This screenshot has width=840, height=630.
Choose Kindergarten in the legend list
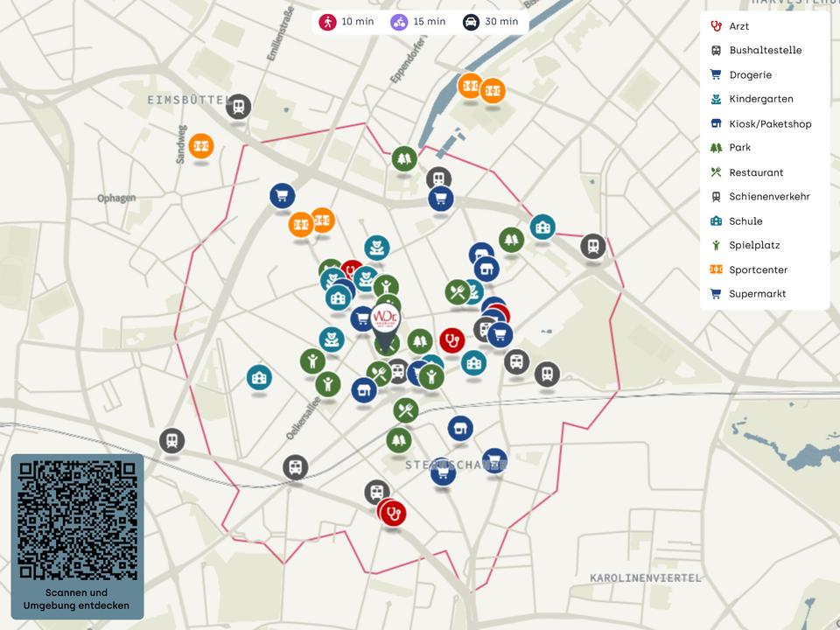[760, 99]
